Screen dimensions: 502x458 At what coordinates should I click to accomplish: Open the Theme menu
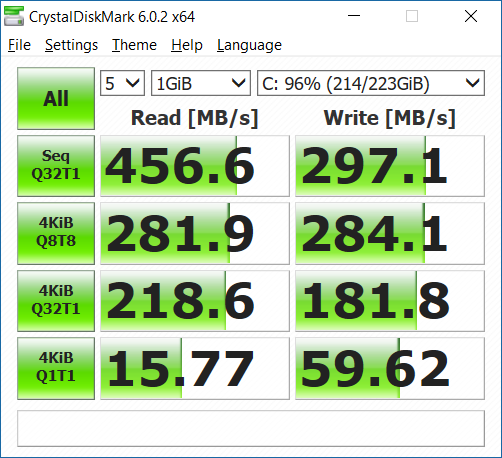click(x=134, y=45)
